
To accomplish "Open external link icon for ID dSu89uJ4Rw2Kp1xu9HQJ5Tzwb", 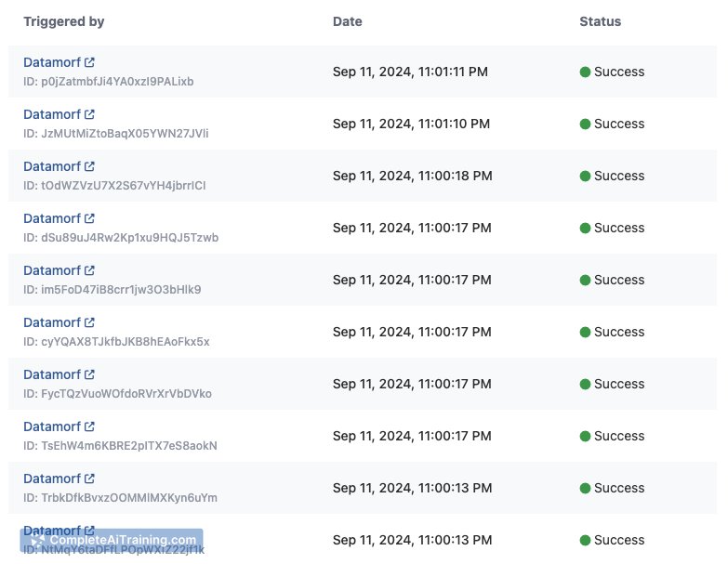I will 89,218.
